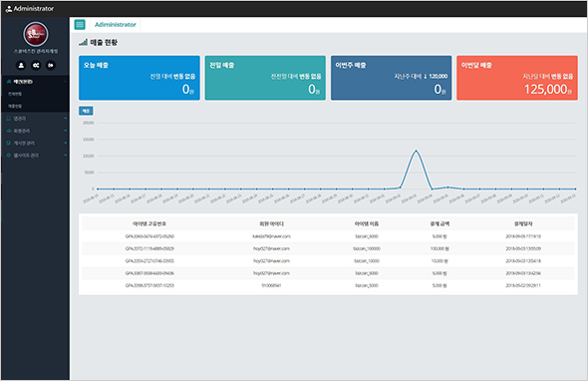Click the 이번주 매출 dark blue card

pyautogui.click(x=391, y=78)
